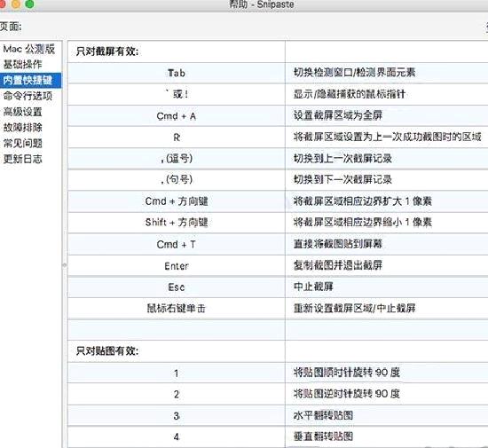Click the 鼠标右键单击 cell
The width and height of the screenshot is (488, 448).
click(177, 309)
